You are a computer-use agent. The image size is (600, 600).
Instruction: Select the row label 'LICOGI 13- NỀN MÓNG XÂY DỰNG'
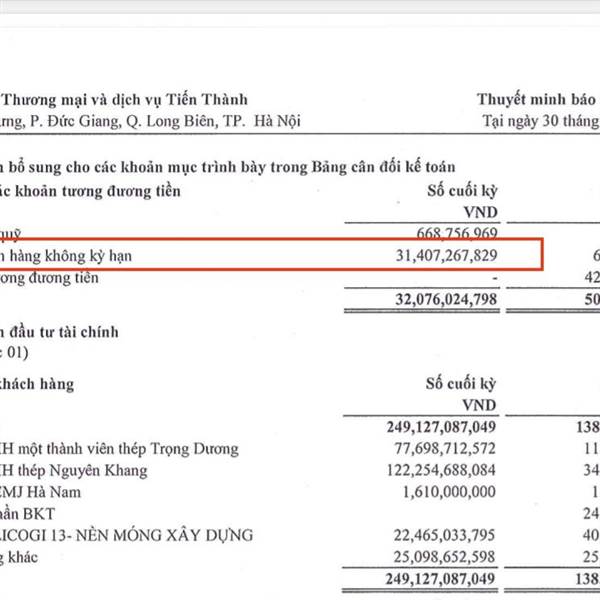point(126,535)
